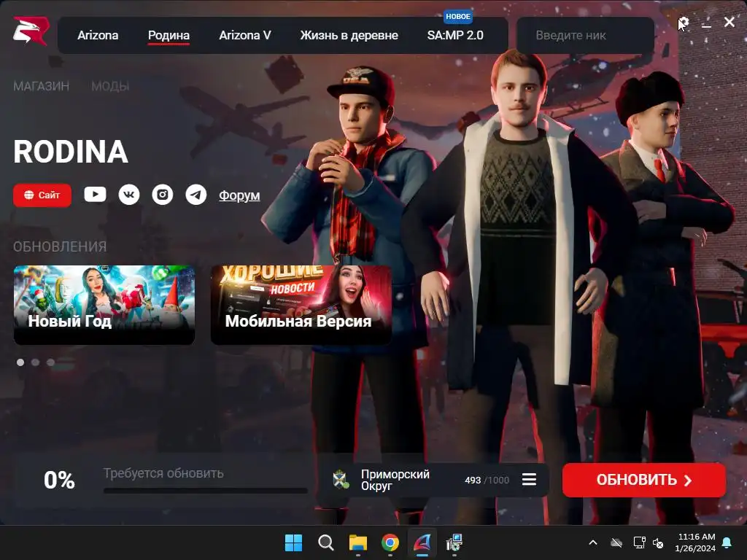This screenshot has width=747, height=560.
Task: Open the VK social network icon
Action: point(129,194)
